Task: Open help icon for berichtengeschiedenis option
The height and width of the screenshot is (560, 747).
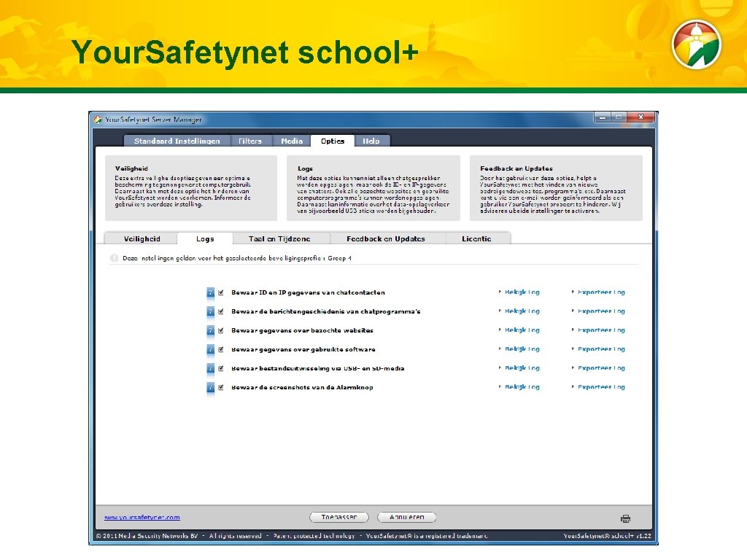Action: 210,312
